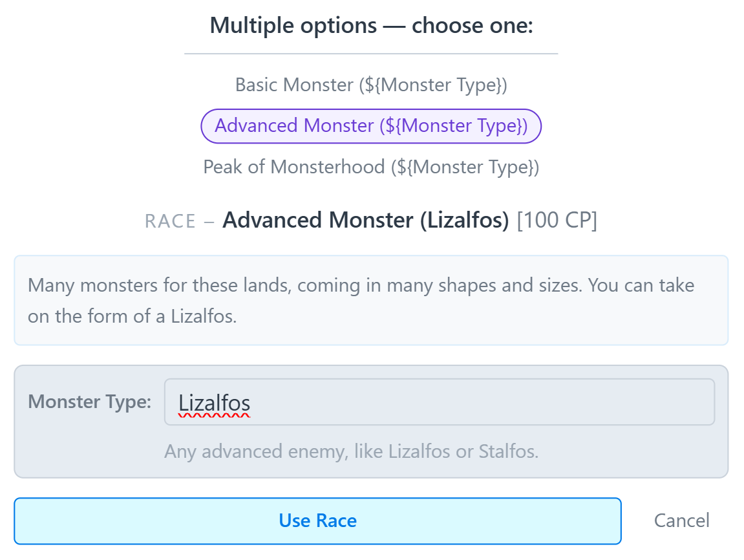Click the "Monster Type:" field label

(90, 402)
